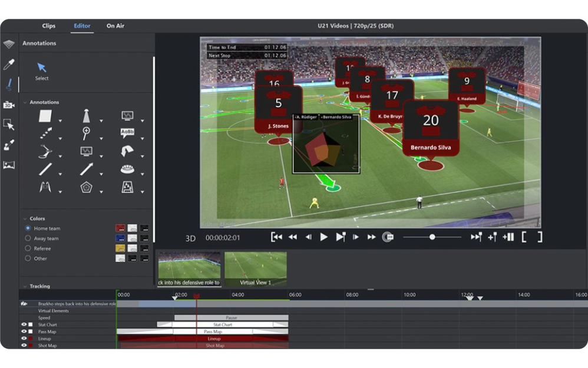Open the 3D camera panel
This screenshot has width=588, height=368.
click(x=9, y=105)
